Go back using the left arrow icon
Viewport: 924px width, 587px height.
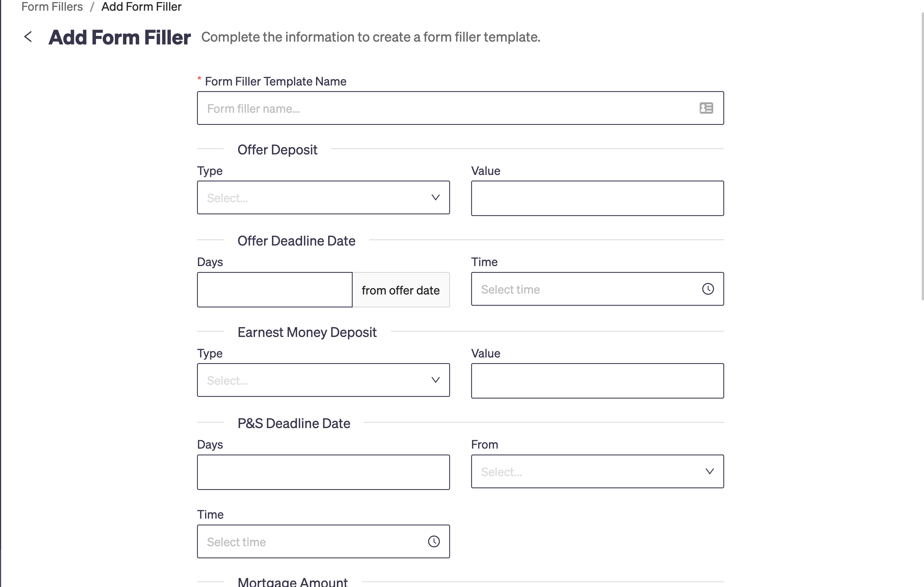coord(28,37)
